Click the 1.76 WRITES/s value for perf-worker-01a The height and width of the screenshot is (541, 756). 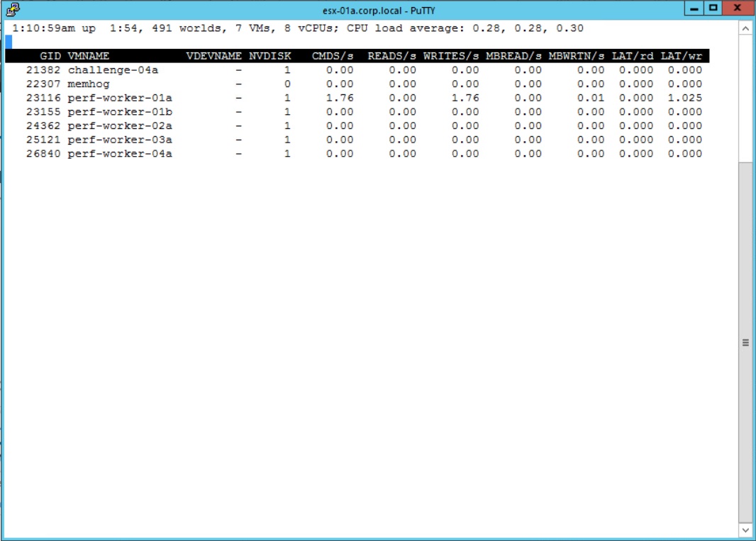[465, 98]
